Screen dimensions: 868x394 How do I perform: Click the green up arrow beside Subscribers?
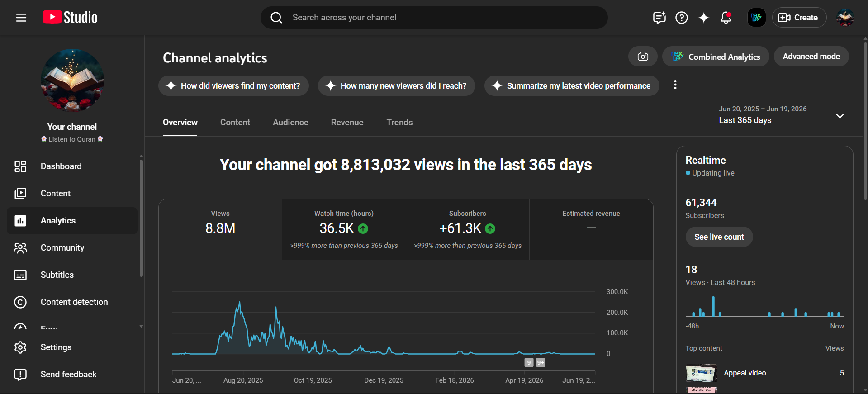coord(490,229)
